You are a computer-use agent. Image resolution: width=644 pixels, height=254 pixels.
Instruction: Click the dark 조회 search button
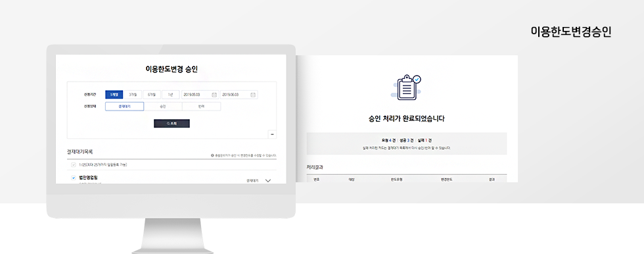point(172,123)
